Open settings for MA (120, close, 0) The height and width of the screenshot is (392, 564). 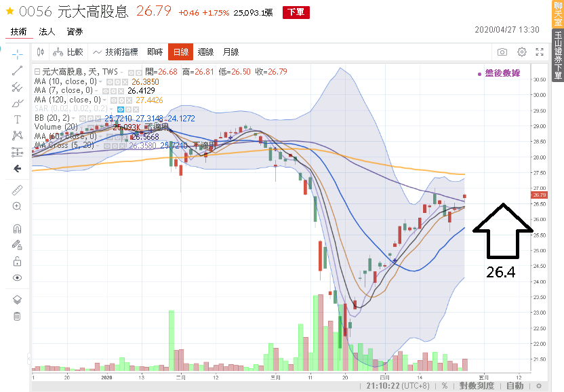point(121,100)
